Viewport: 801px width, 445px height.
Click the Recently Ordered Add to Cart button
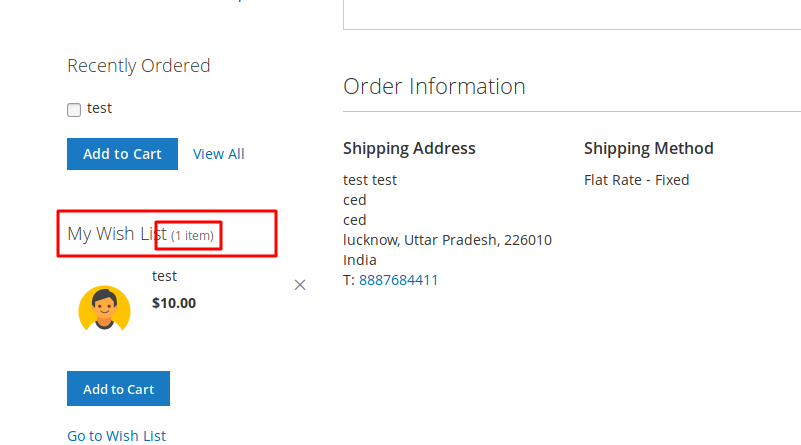click(x=122, y=154)
